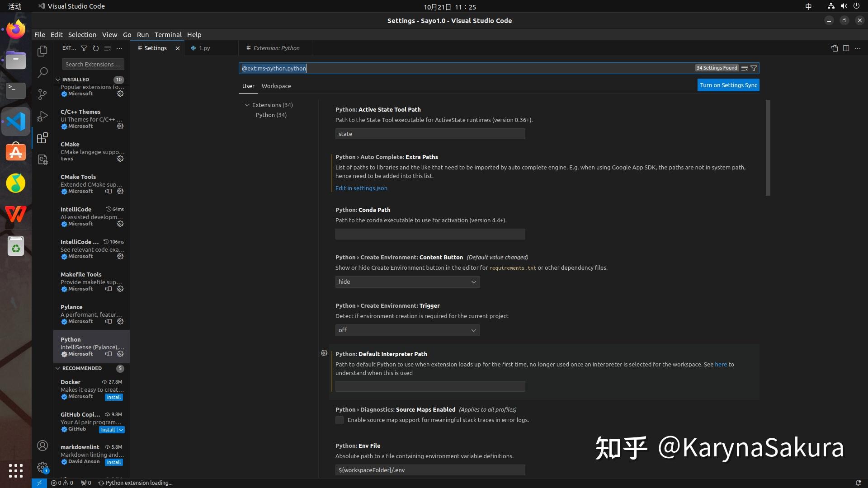Image resolution: width=868 pixels, height=488 pixels.
Task: Open the Search view in the activity bar
Action: coord(42,72)
